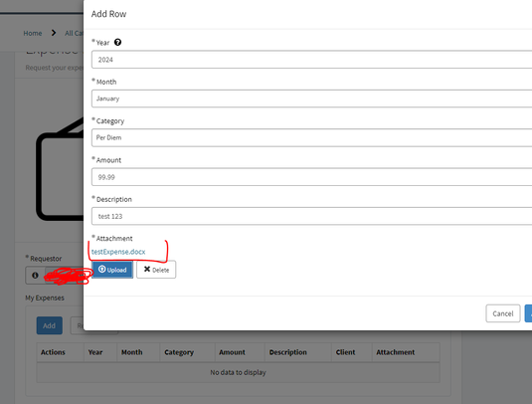
Task: Click the Amount field with 99.99
Action: pos(311,177)
